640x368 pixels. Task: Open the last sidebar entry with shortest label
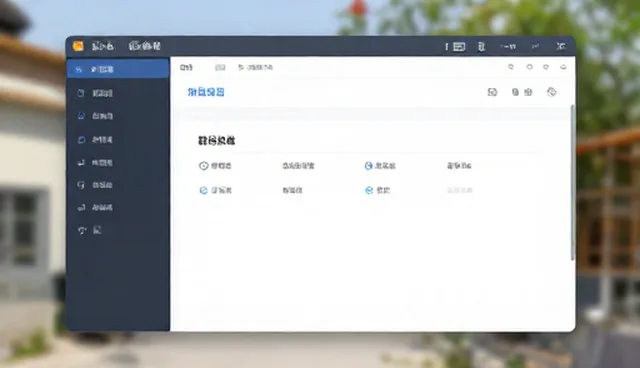pos(89,230)
